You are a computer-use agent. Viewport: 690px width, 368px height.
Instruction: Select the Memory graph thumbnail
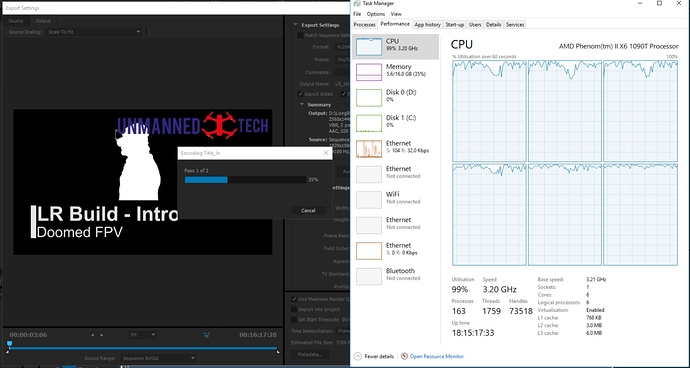point(369,72)
